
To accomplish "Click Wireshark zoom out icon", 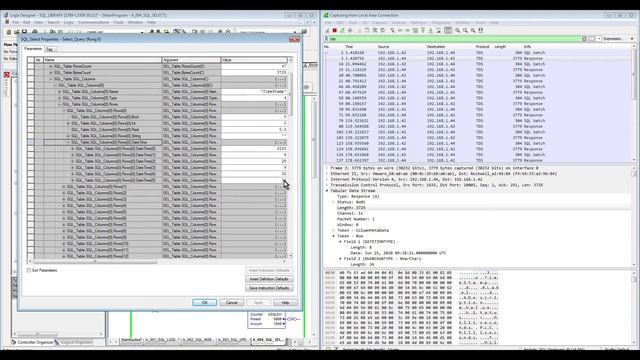I will pos(465,31).
